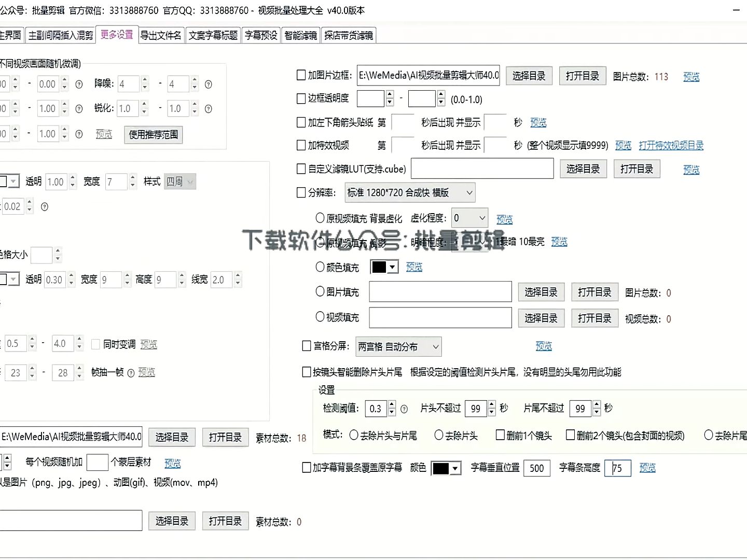Check the 宫格分屏 split screen option
747x560 pixels.
click(306, 346)
